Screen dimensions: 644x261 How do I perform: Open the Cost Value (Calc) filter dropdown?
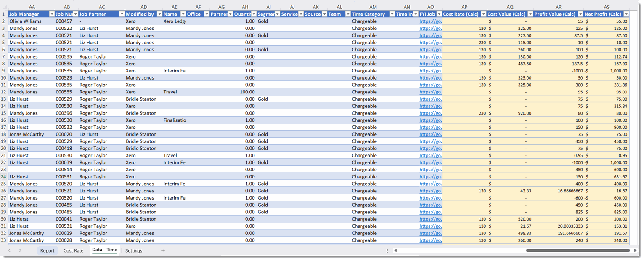point(530,14)
